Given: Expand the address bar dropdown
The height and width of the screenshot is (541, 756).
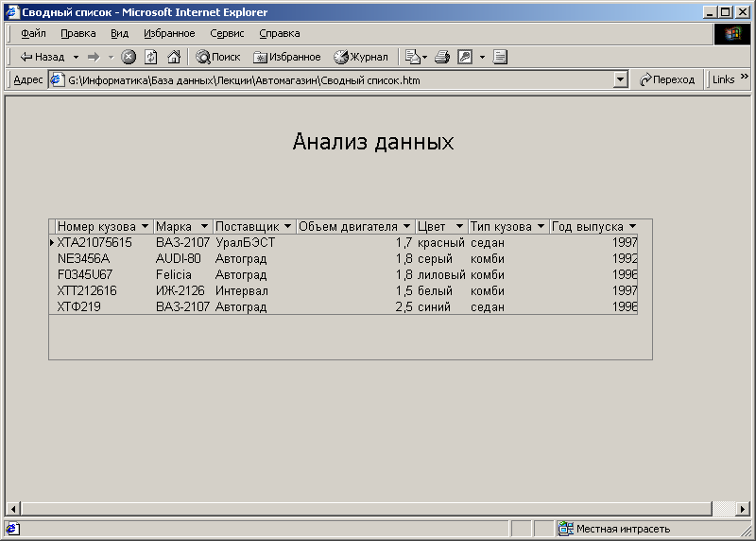Looking at the screenshot, I should (x=621, y=79).
